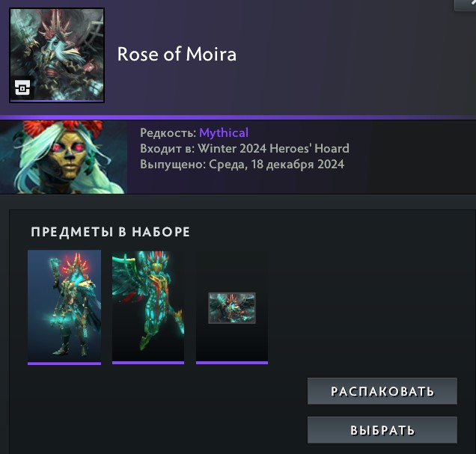Click the Death Prophet hero portrait

pos(64,157)
